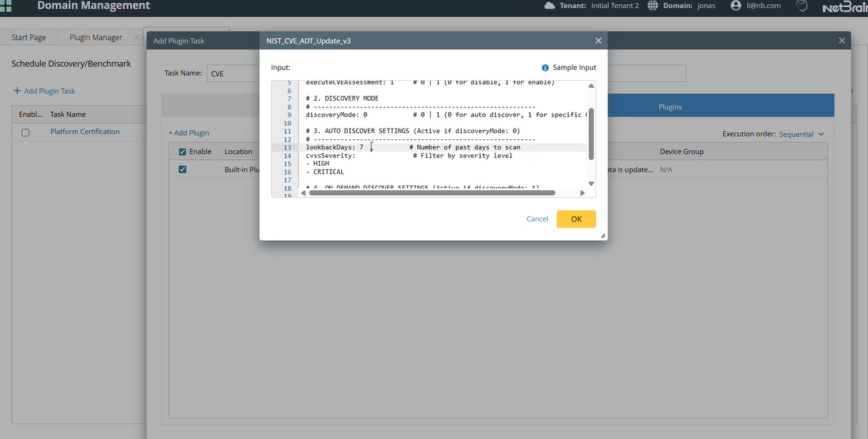868x439 pixels.
Task: Close the NIST_CVE_ADT_Update_v3 dialog
Action: click(x=598, y=41)
